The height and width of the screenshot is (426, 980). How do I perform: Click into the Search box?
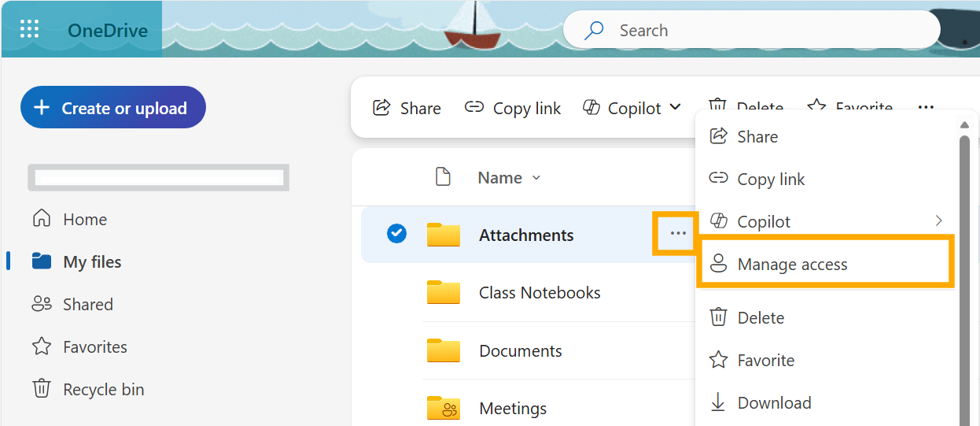click(751, 31)
